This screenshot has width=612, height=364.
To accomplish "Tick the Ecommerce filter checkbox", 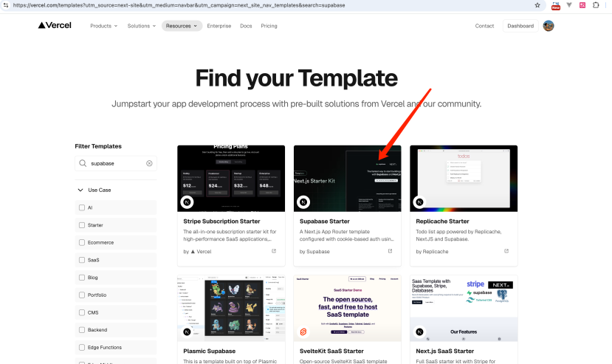I will tap(82, 242).
